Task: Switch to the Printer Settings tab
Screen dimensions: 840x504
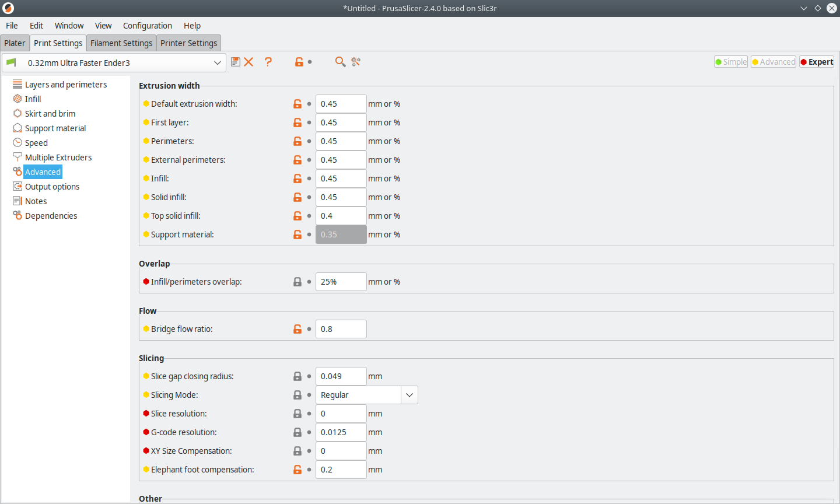Action: click(x=189, y=43)
